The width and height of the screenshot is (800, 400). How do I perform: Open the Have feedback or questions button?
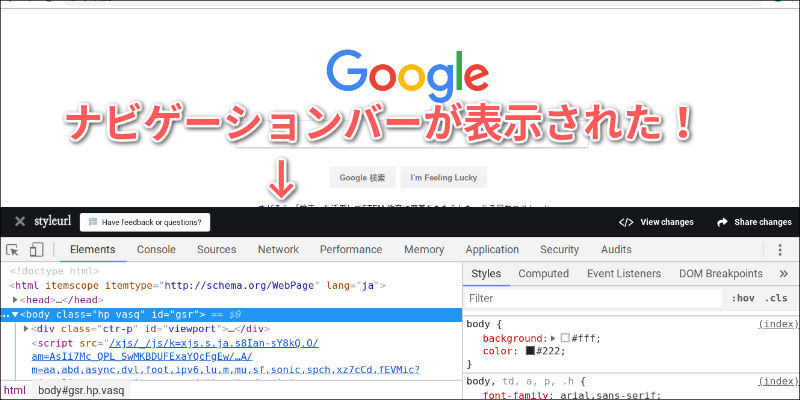click(145, 222)
